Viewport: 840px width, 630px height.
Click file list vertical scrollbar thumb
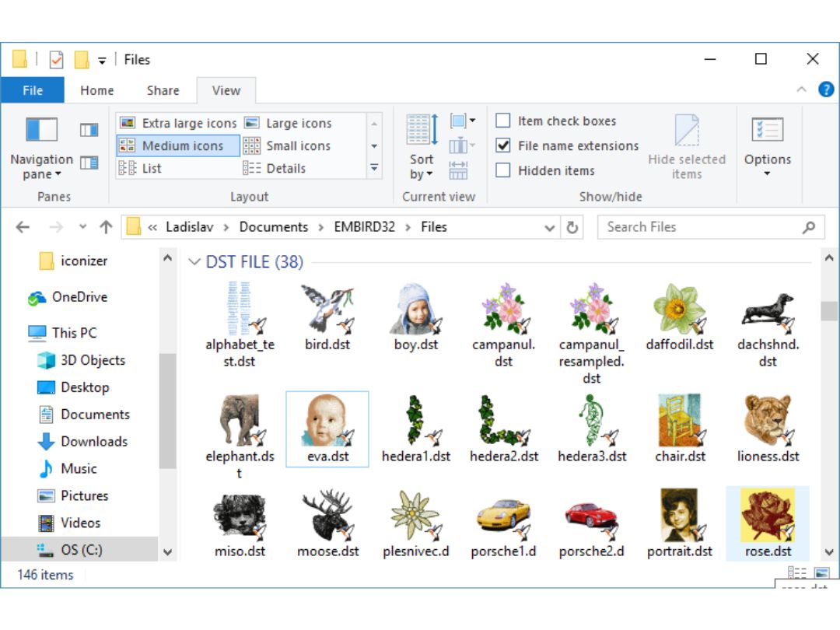click(x=829, y=310)
